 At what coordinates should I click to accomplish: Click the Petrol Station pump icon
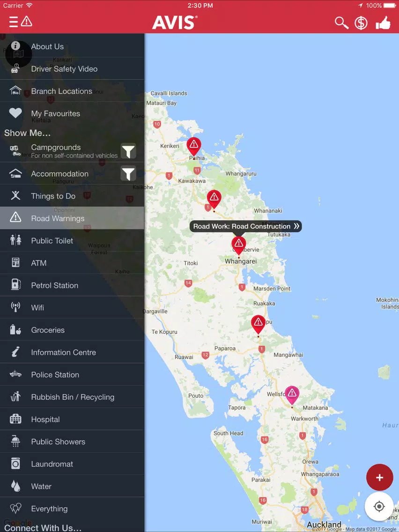[x=15, y=285]
